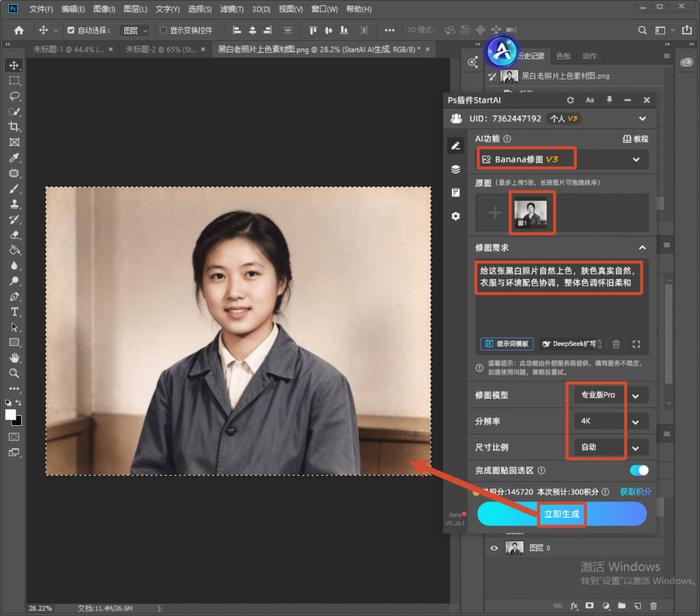700x616 pixels.
Task: Open the search icon in options bar
Action: (x=642, y=30)
